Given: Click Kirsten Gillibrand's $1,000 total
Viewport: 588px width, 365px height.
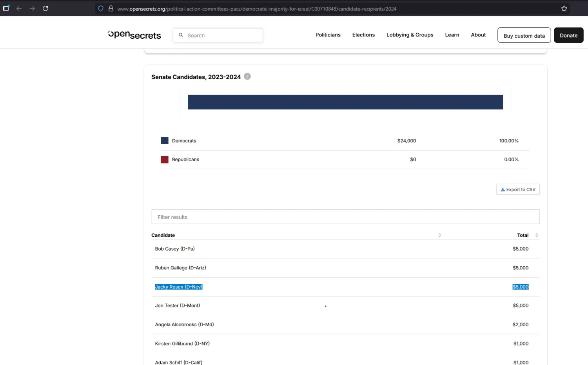Looking at the screenshot, I should [521, 343].
